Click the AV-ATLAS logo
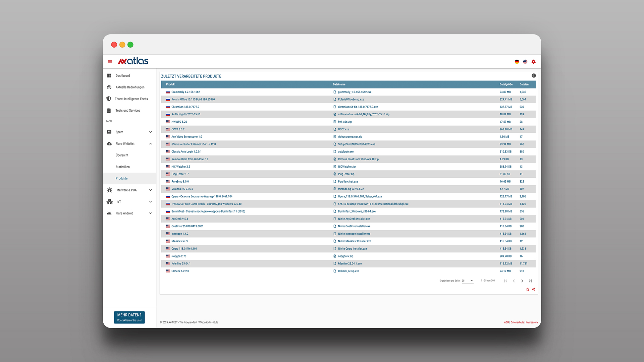The width and height of the screenshot is (644, 362). (x=133, y=61)
